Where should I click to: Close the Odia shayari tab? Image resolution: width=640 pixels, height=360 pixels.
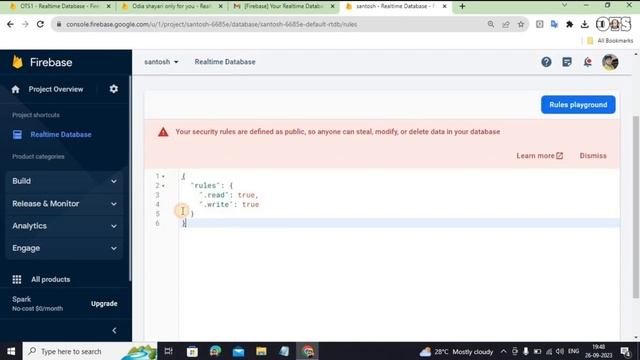[x=220, y=6]
